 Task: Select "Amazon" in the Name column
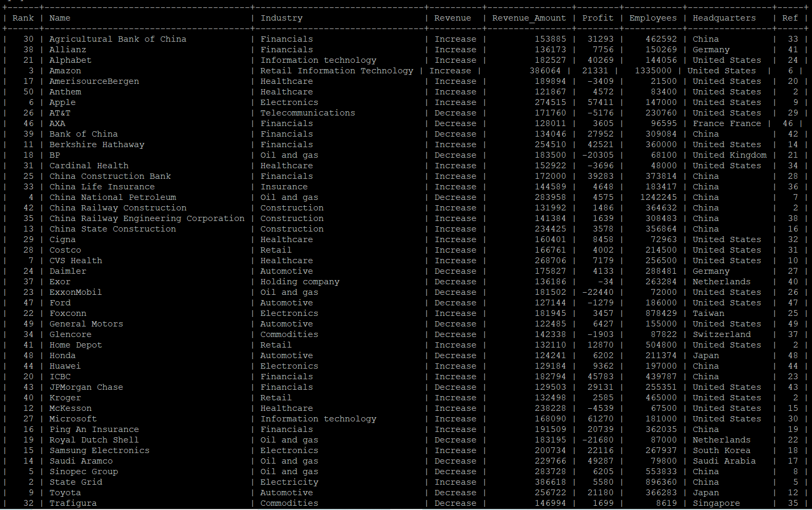pos(65,71)
